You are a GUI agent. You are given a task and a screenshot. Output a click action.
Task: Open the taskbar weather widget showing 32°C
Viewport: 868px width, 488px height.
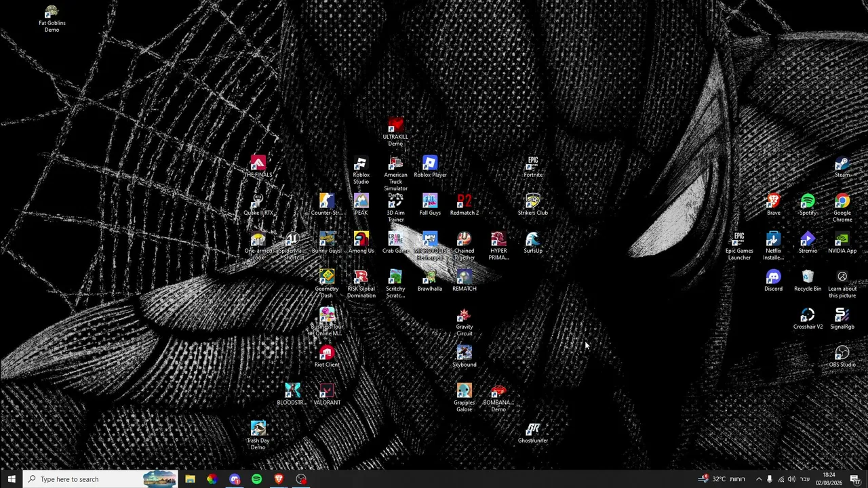723,479
